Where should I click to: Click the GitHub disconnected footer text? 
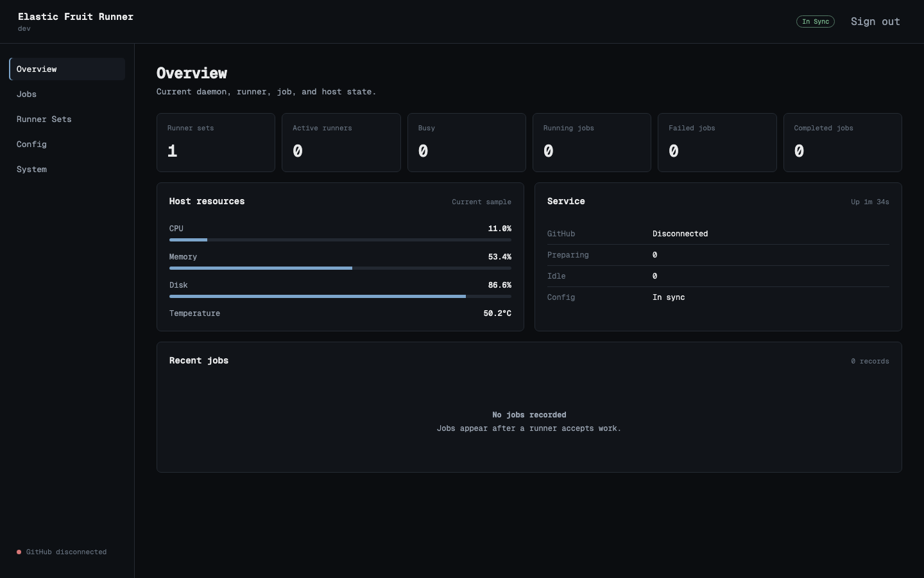click(x=66, y=552)
